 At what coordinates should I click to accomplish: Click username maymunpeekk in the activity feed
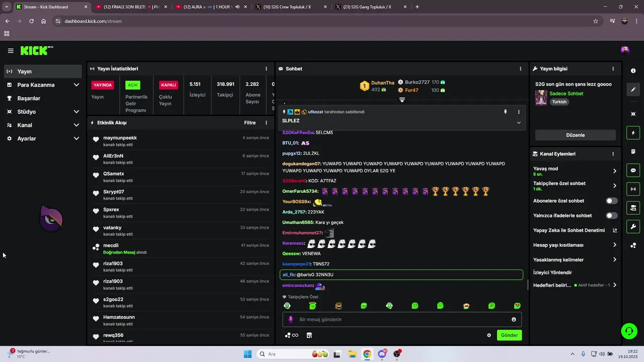click(x=120, y=138)
